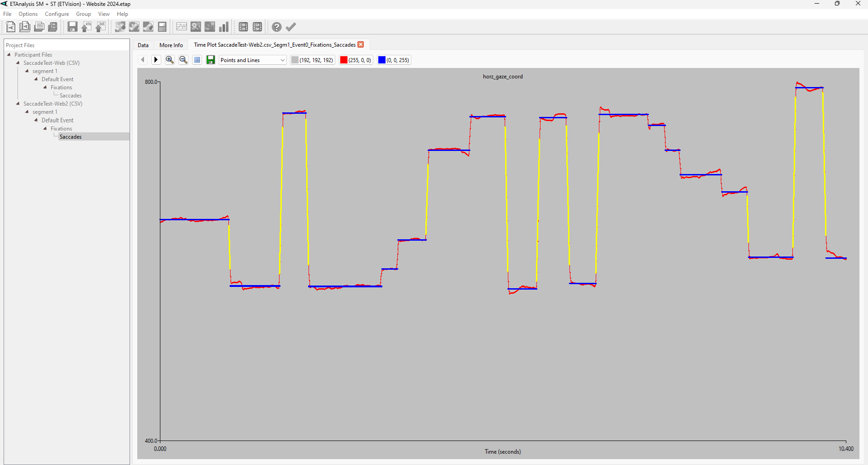Collapse Fixations under SaccadeTest-Web (CSV)
The width and height of the screenshot is (868, 465).
tap(45, 87)
